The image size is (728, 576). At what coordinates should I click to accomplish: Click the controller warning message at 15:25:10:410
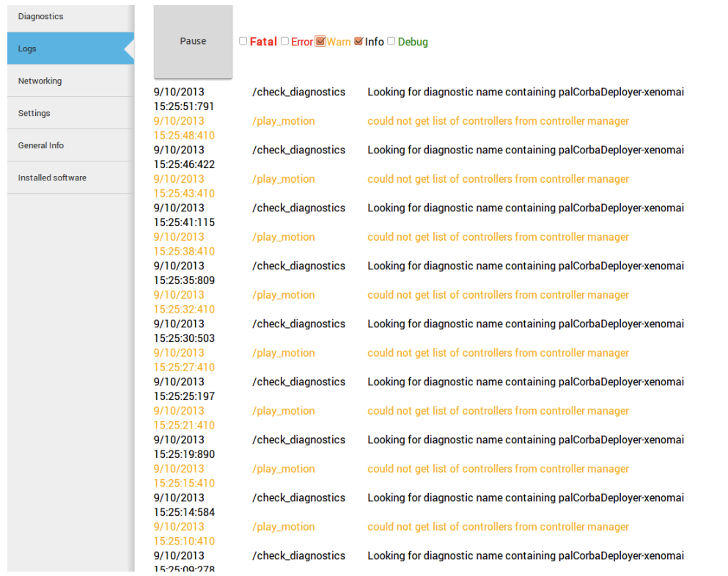pyautogui.click(x=499, y=527)
